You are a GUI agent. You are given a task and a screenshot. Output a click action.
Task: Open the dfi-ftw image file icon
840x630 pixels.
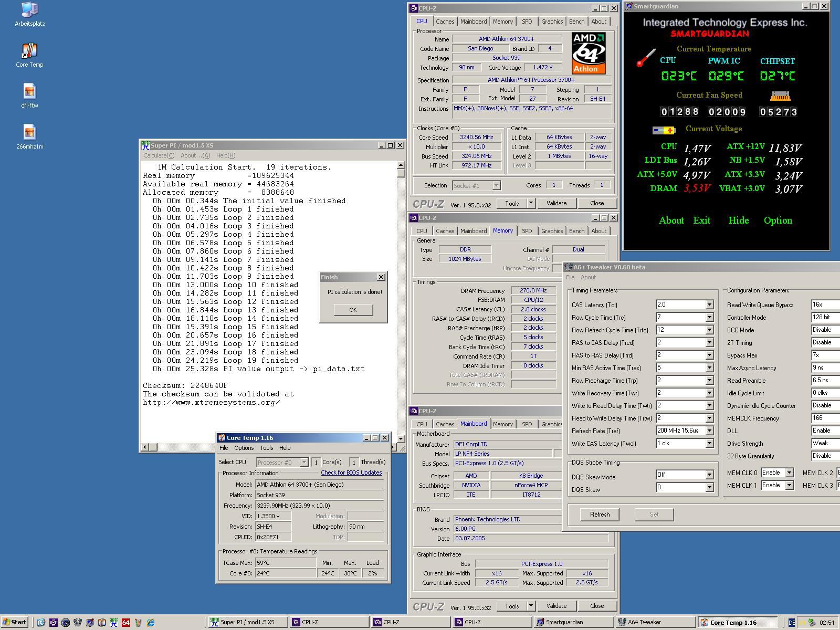29,96
